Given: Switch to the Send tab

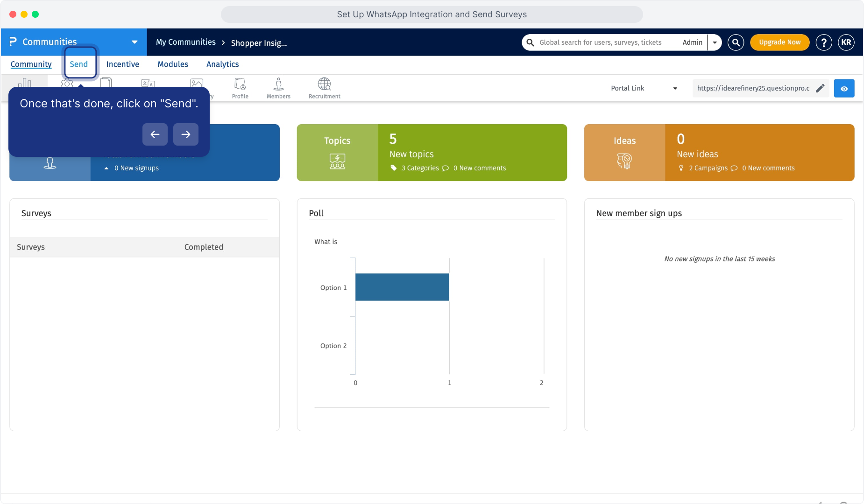Looking at the screenshot, I should tap(79, 64).
